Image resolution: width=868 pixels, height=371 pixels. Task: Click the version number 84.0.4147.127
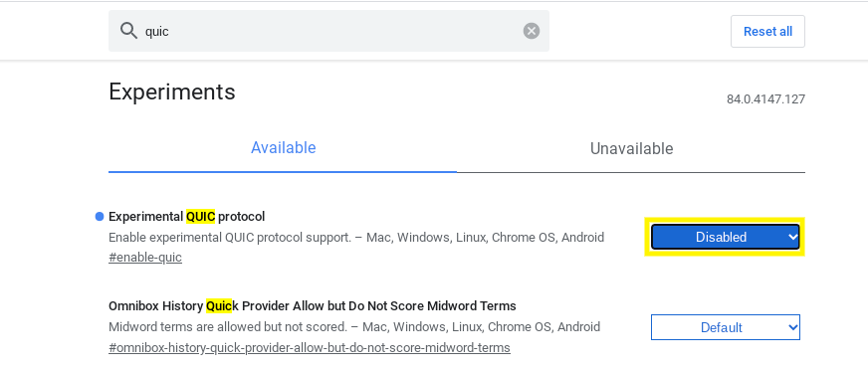pyautogui.click(x=765, y=99)
